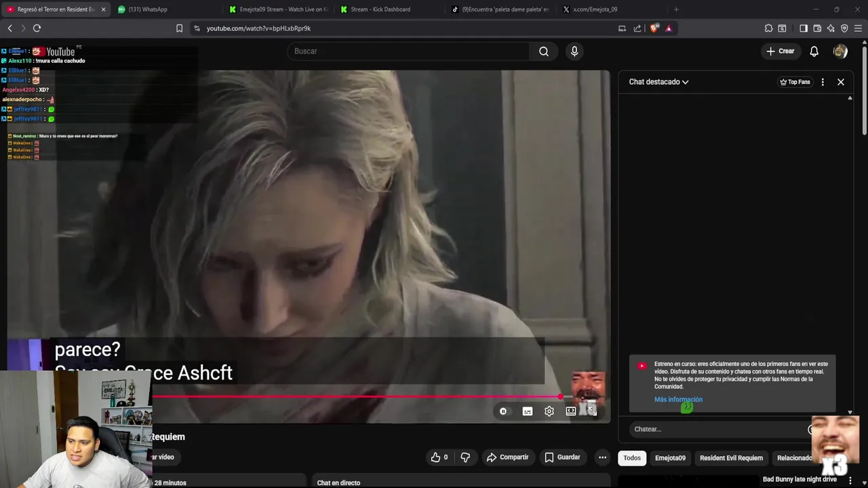868x488 pixels.
Task: Open the three-dot more actions below video
Action: (x=602, y=457)
